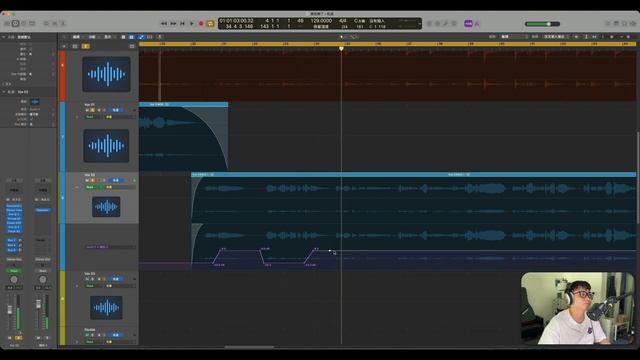Collapse Vox 02 automation lane triangle
The image size is (640, 360).
click(x=77, y=187)
